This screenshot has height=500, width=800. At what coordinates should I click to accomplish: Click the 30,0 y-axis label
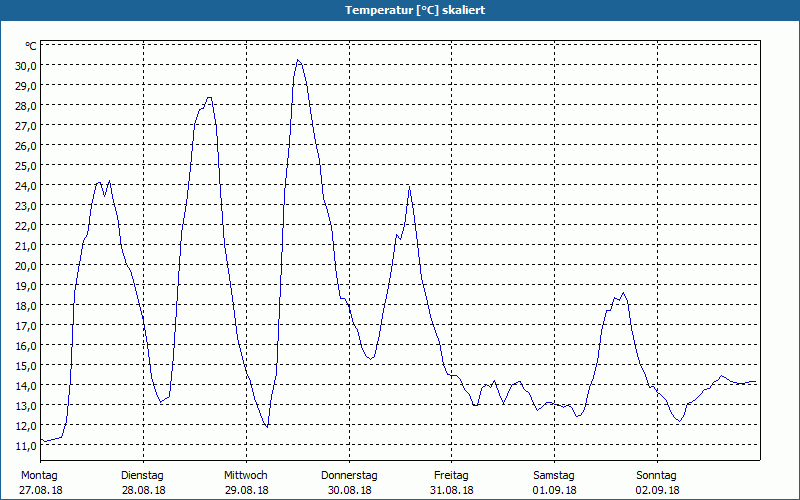pos(26,65)
